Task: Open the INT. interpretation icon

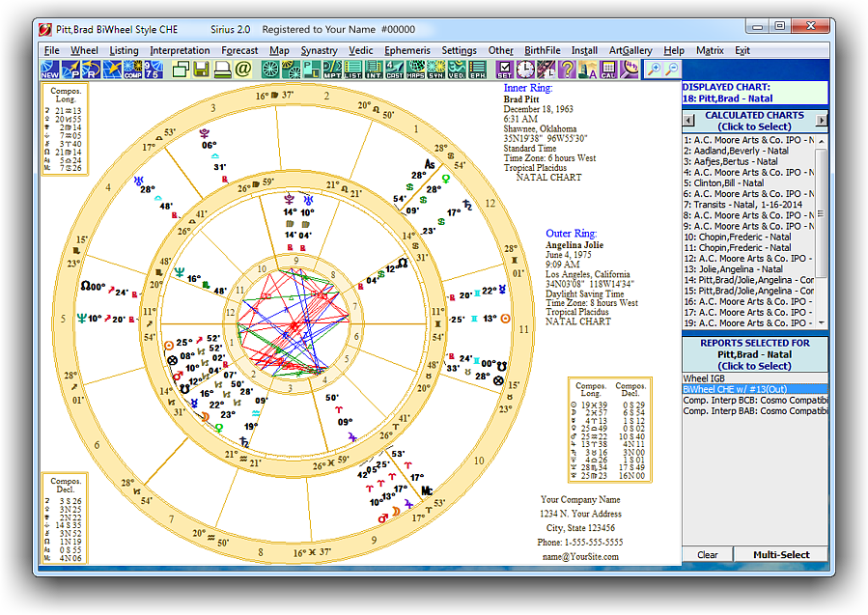Action: point(374,70)
